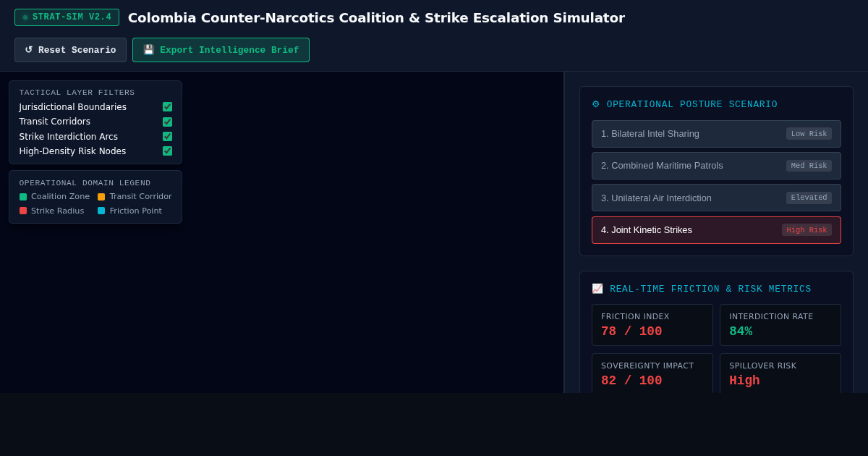The height and width of the screenshot is (456, 868).
Task: Toggle the High-Density Risk Nodes checkbox
Action: 167,151
